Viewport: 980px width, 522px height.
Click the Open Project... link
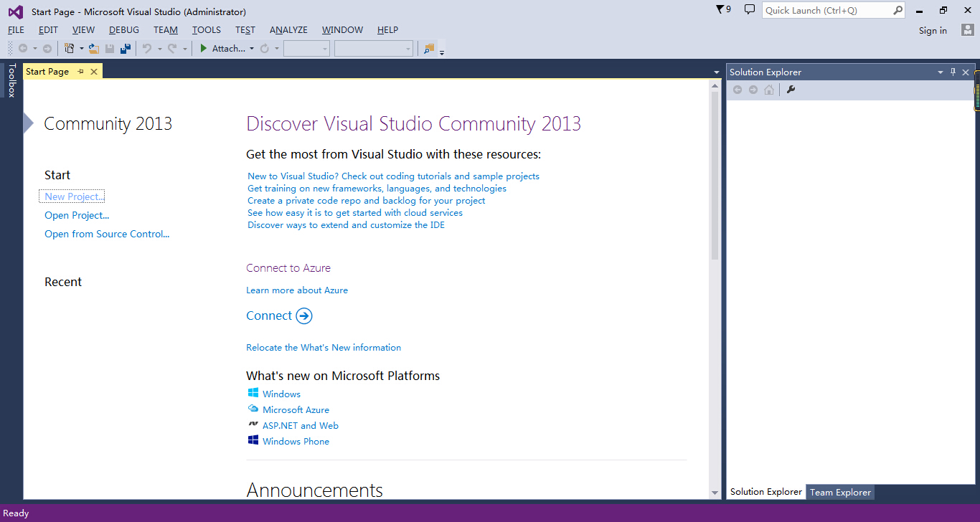[x=77, y=215]
